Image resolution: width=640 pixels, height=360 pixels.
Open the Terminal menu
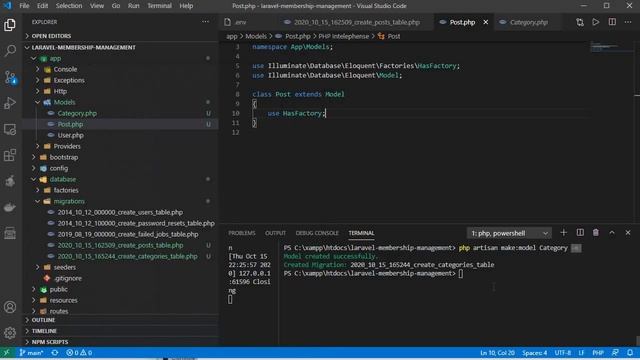click(x=159, y=6)
